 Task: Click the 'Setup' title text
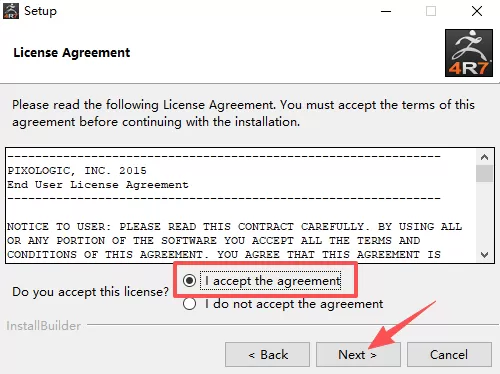40,11
